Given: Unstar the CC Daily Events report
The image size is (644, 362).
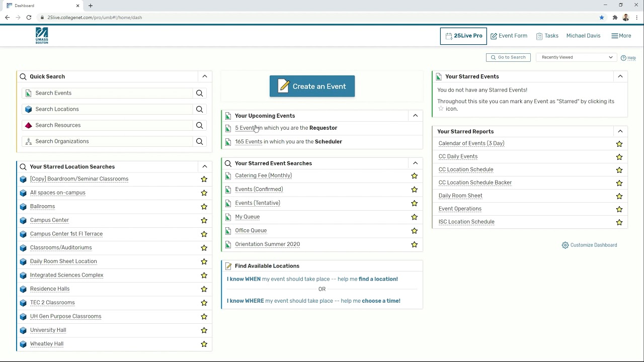Looking at the screenshot, I should [x=619, y=157].
